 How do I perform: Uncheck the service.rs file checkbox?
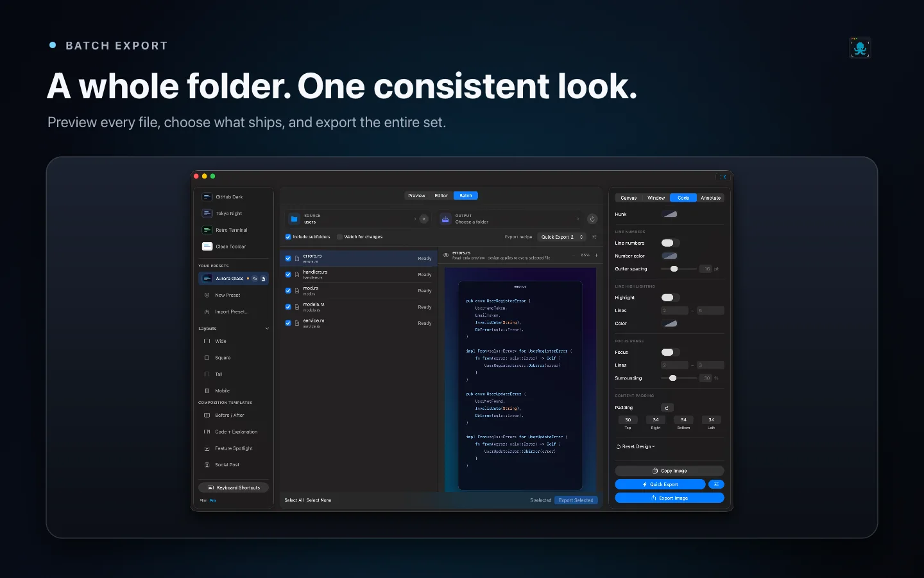coord(288,323)
